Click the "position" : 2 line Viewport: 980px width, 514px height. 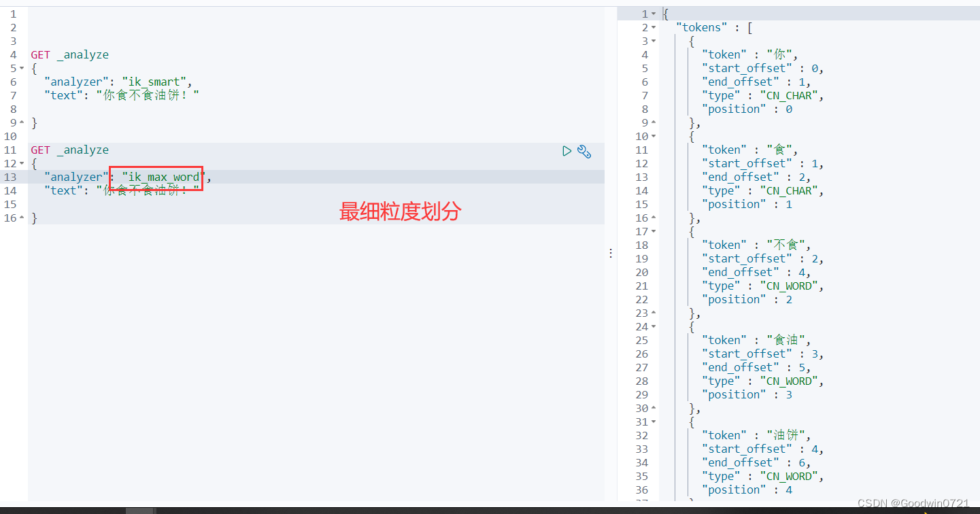pyautogui.click(x=747, y=299)
